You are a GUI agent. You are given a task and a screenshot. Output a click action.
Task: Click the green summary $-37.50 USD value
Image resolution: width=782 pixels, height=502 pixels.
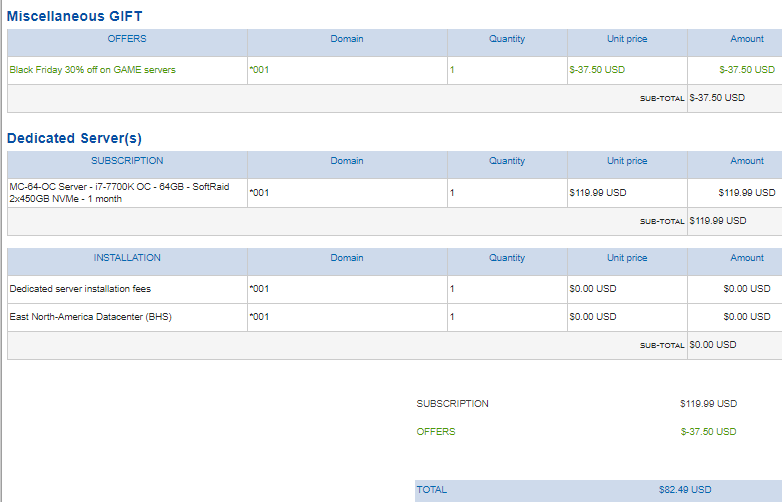[x=709, y=432]
